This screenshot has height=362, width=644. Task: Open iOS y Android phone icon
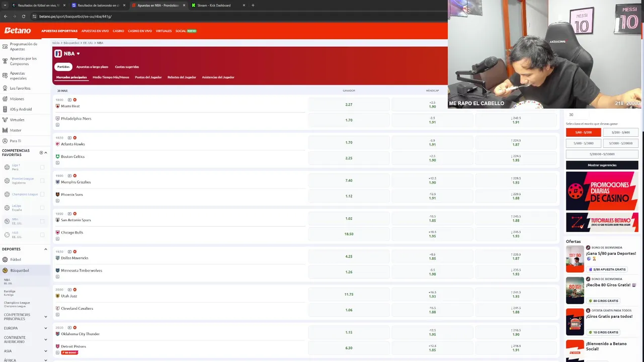(x=5, y=109)
